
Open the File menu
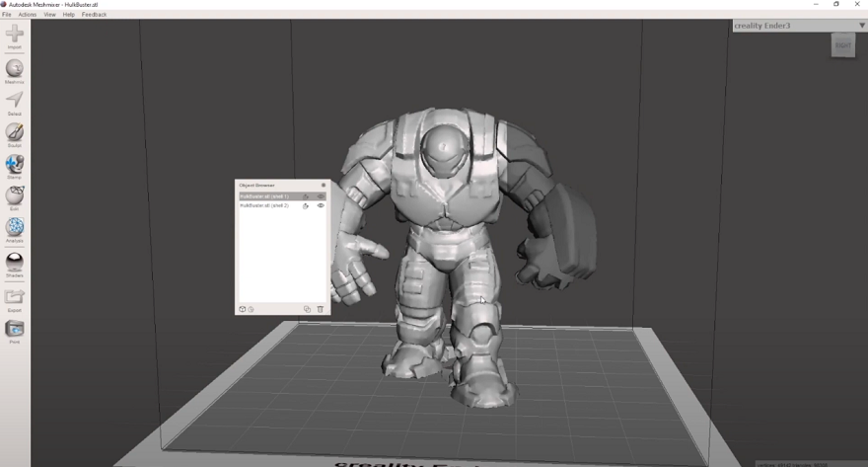[x=7, y=15]
